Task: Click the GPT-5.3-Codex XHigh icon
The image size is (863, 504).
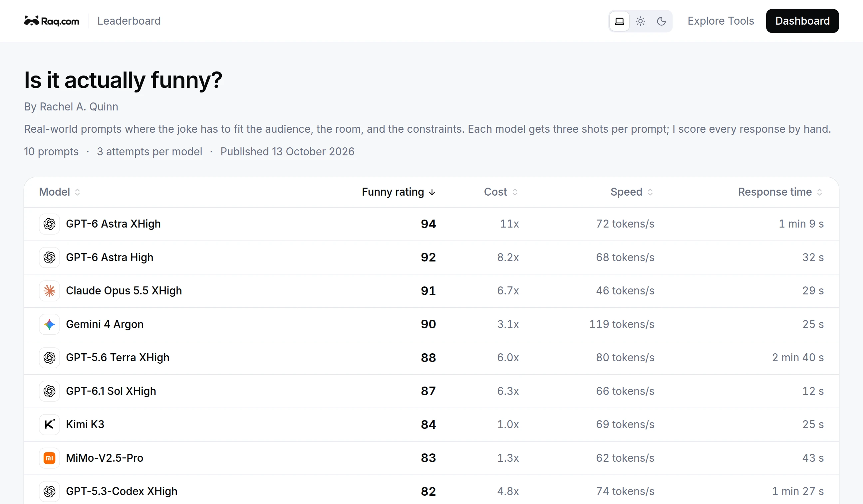Action: (x=50, y=491)
